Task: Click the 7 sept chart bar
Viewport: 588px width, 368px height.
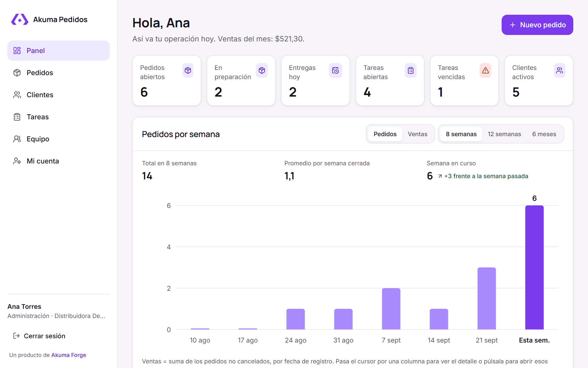Action: pyautogui.click(x=391, y=309)
